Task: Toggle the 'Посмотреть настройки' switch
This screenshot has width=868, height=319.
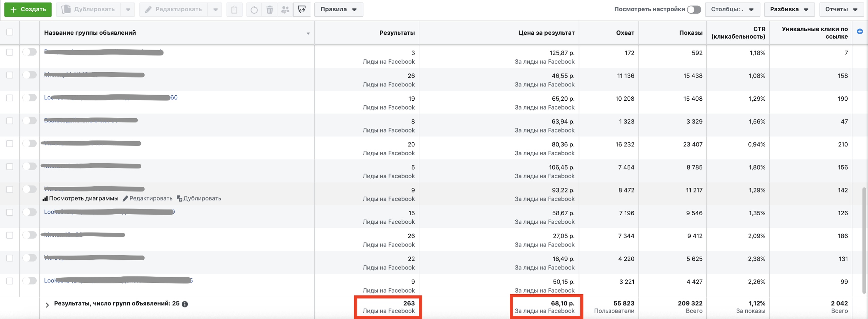Action: click(694, 9)
